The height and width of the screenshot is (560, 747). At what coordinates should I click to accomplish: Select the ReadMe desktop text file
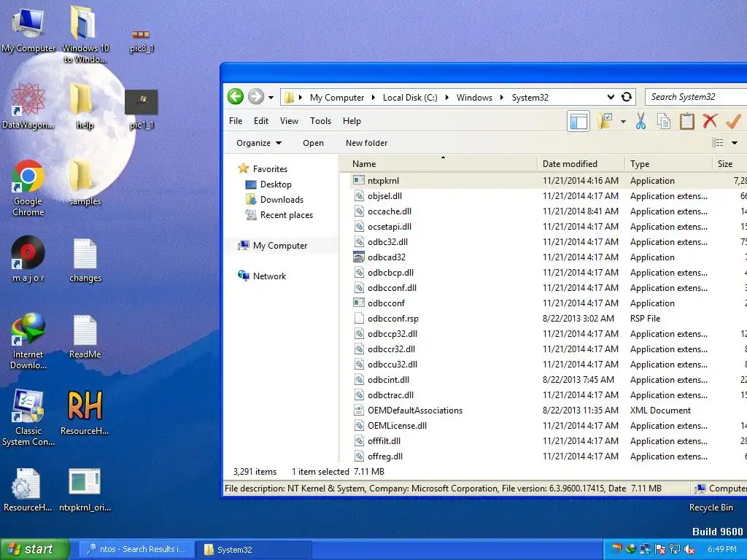85,335
